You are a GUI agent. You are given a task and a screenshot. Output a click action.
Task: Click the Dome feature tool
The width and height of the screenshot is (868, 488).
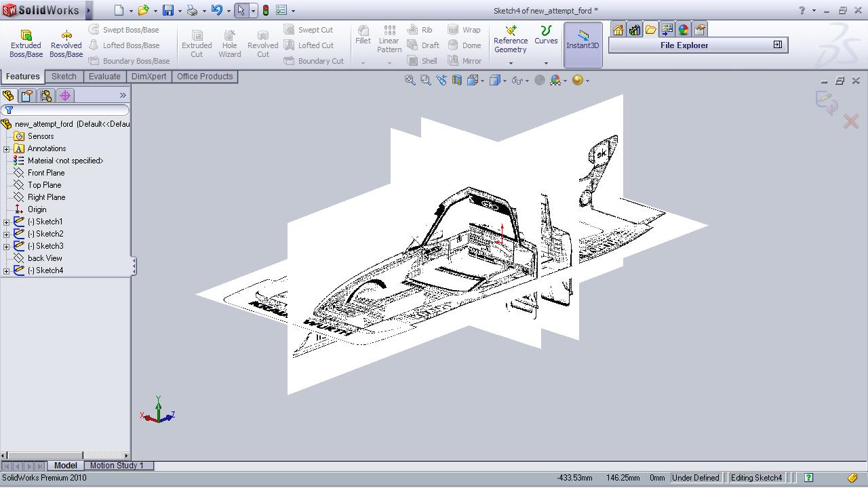click(x=465, y=45)
